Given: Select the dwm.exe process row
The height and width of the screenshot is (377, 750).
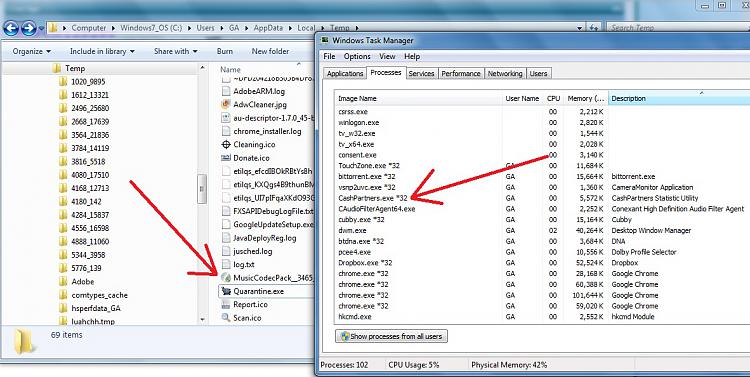Looking at the screenshot, I should [542, 231].
